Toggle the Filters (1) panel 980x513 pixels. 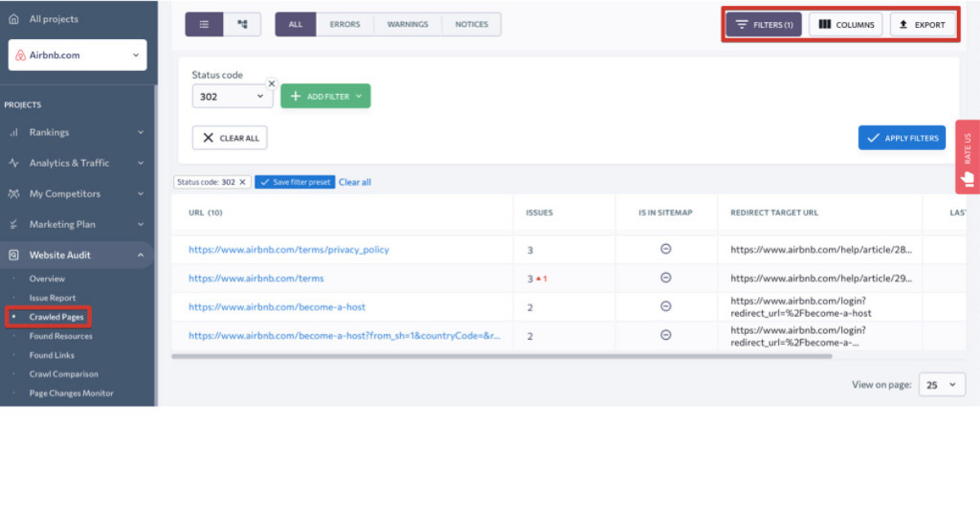tap(764, 25)
